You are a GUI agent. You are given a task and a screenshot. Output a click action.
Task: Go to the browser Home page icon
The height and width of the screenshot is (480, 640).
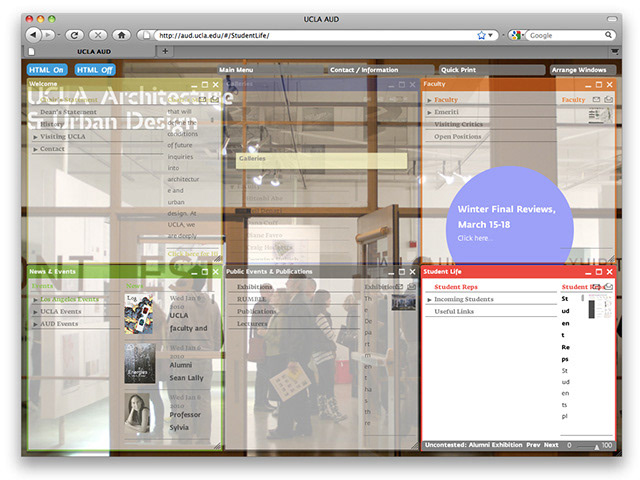click(x=121, y=35)
